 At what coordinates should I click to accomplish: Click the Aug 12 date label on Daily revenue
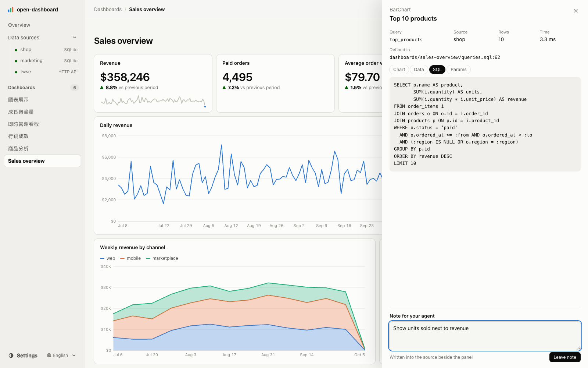click(231, 226)
